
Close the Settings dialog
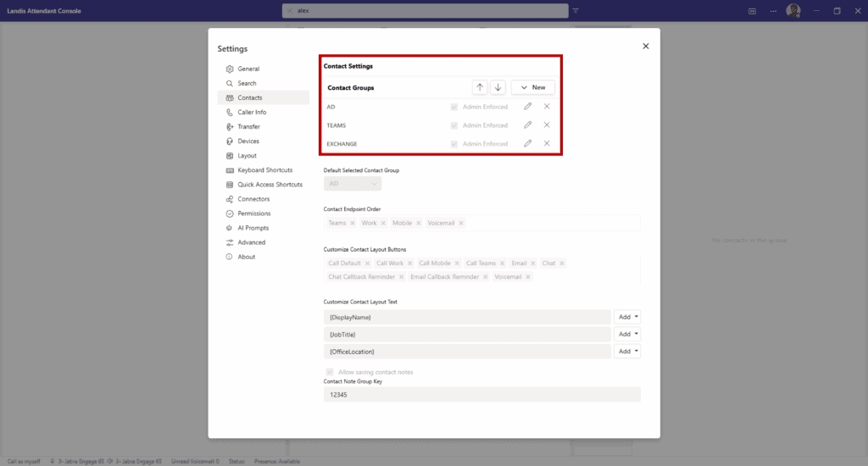point(646,47)
